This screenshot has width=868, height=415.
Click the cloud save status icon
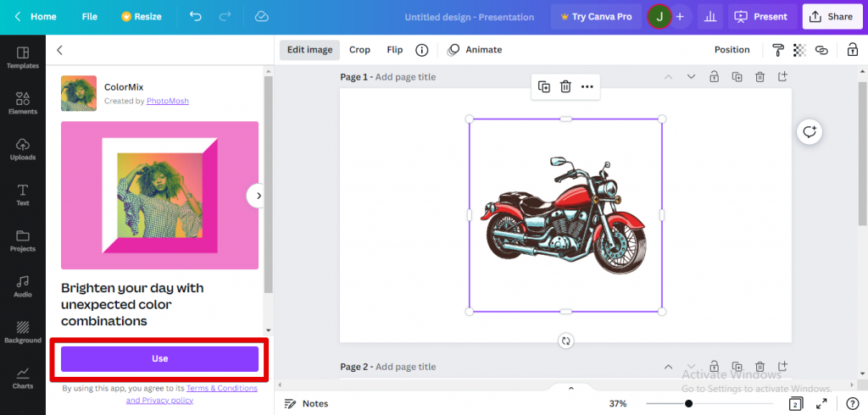261,16
